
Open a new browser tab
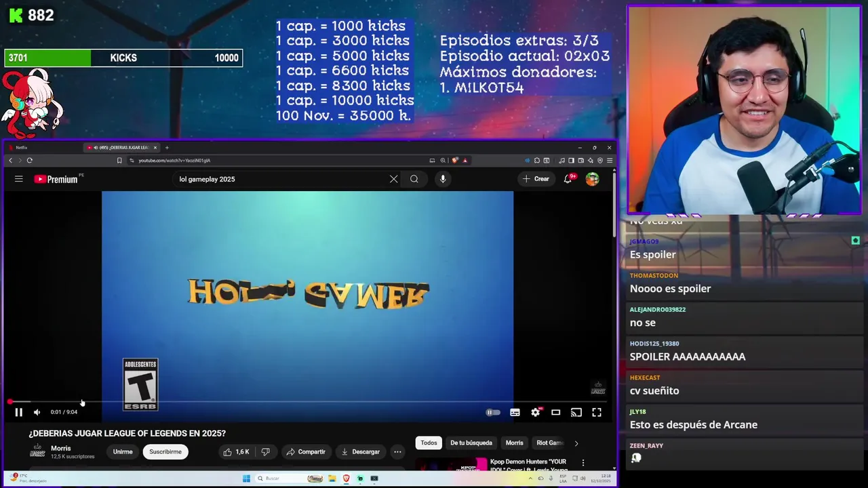pos(167,148)
